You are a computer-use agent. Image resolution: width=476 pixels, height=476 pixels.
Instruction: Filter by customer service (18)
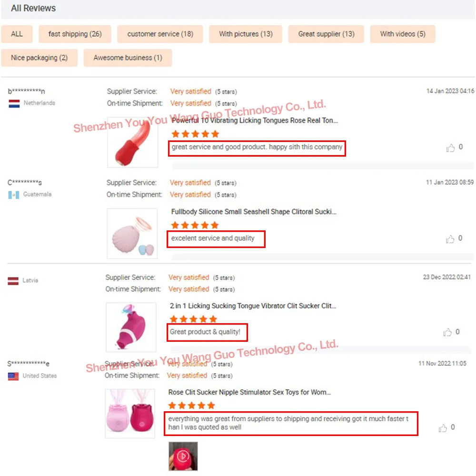click(160, 34)
